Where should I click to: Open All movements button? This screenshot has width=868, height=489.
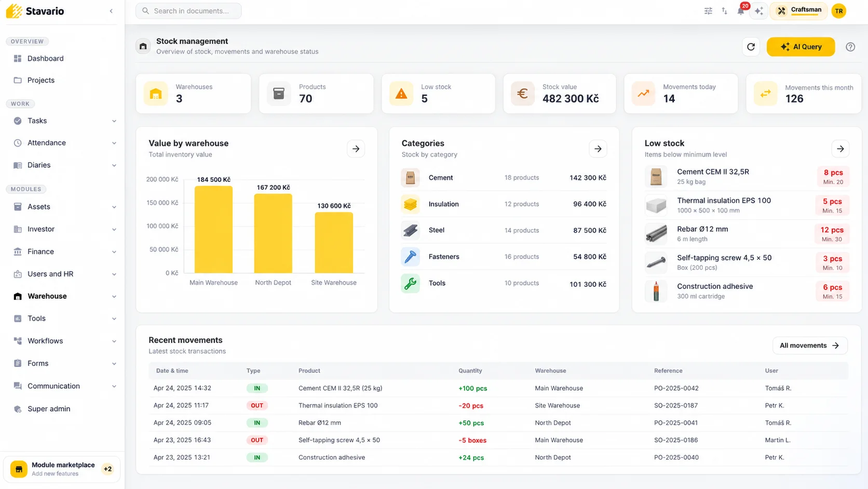pyautogui.click(x=810, y=346)
